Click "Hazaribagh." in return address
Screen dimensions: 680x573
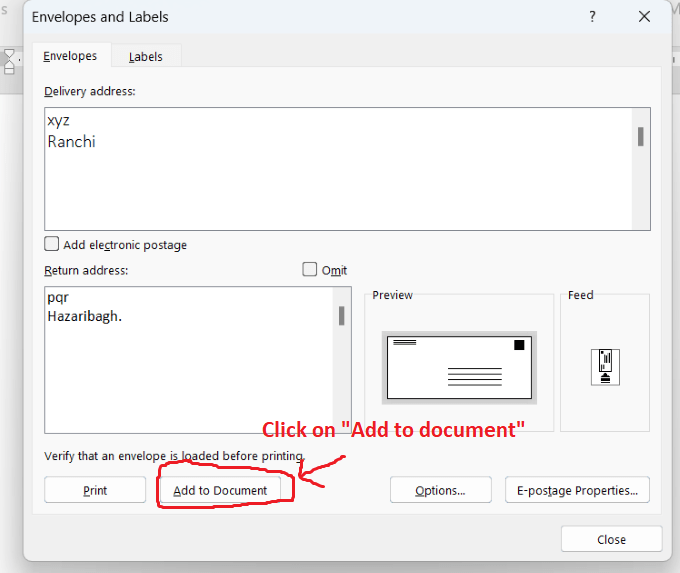click(x=85, y=317)
